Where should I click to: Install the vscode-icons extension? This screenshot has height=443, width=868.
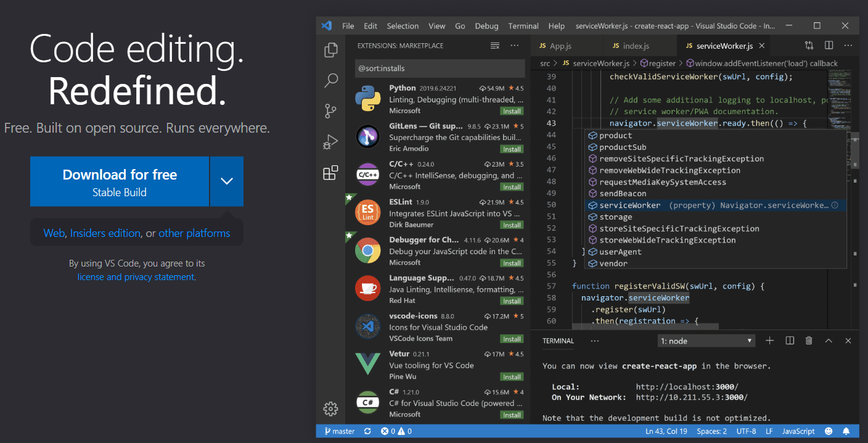point(512,339)
